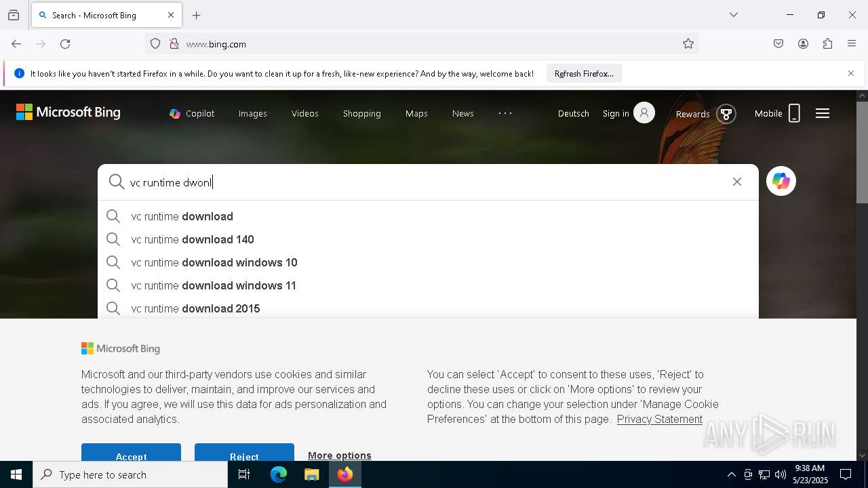Bookmark this page with star

[688, 44]
